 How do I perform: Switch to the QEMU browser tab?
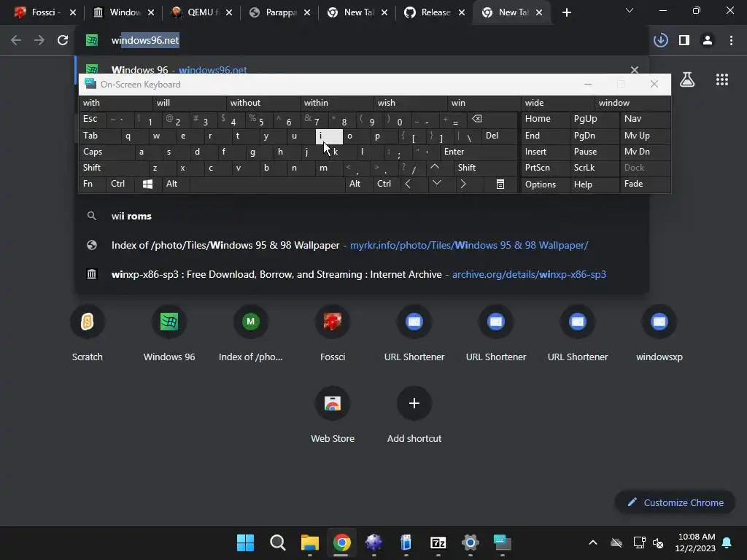click(200, 12)
